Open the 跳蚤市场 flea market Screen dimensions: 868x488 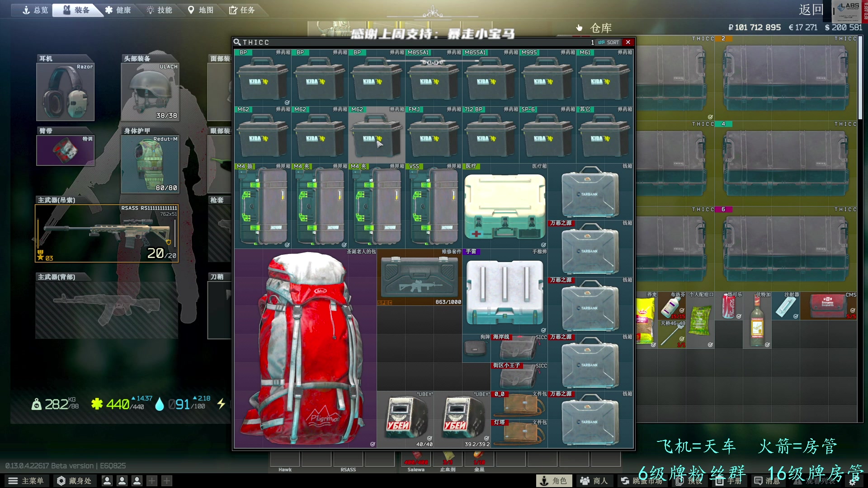(x=642, y=481)
